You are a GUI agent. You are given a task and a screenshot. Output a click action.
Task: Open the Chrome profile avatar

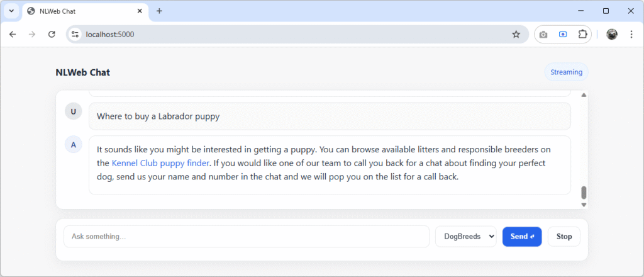(612, 35)
